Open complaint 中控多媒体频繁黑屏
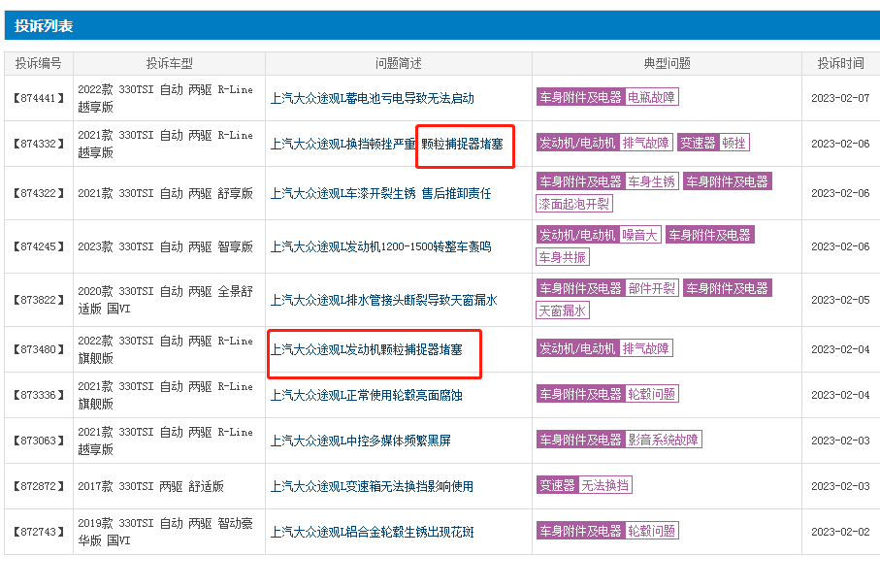Screen dimensions: 880x588 (360, 441)
